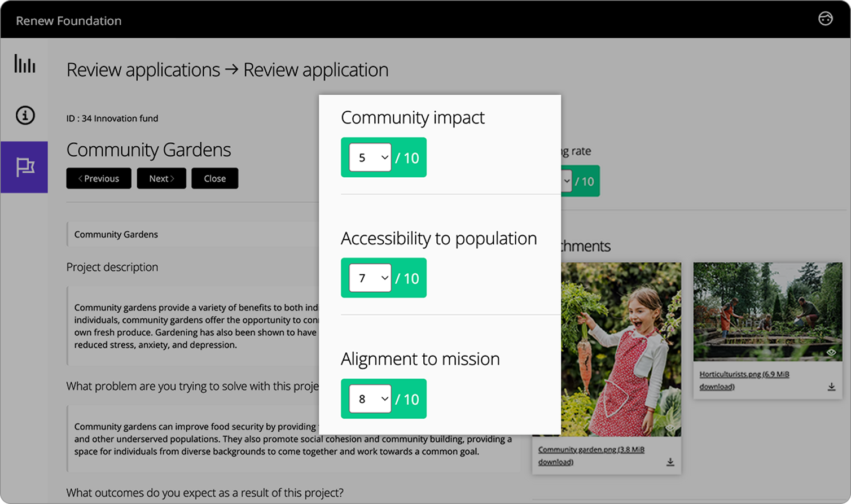This screenshot has height=504, width=851.
Task: Click the smiley account icon at top right
Action: [x=825, y=19]
